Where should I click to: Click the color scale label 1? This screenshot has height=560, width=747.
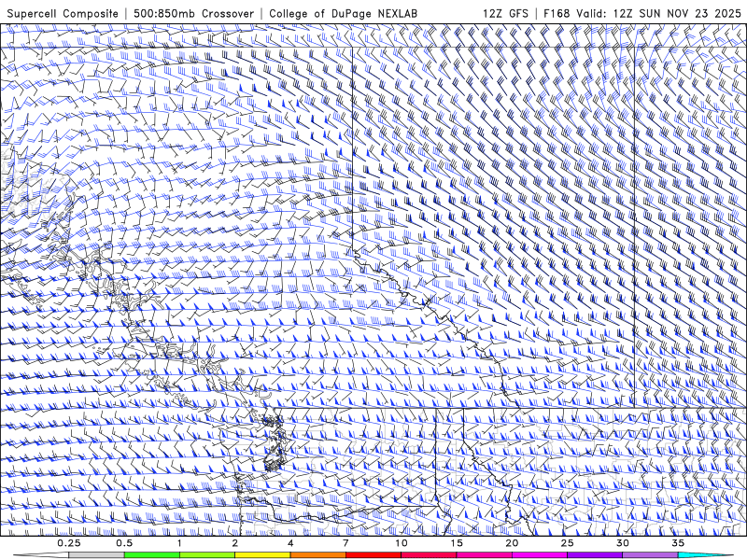(x=179, y=543)
